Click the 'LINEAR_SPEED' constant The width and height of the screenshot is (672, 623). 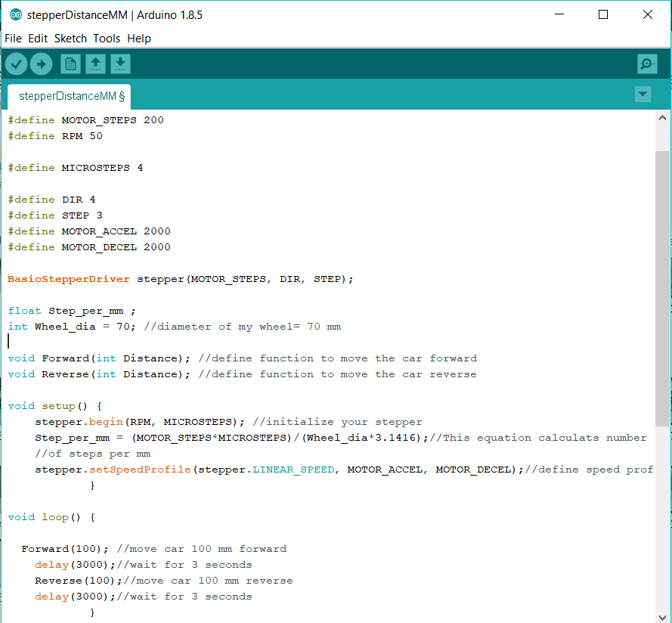(293, 470)
